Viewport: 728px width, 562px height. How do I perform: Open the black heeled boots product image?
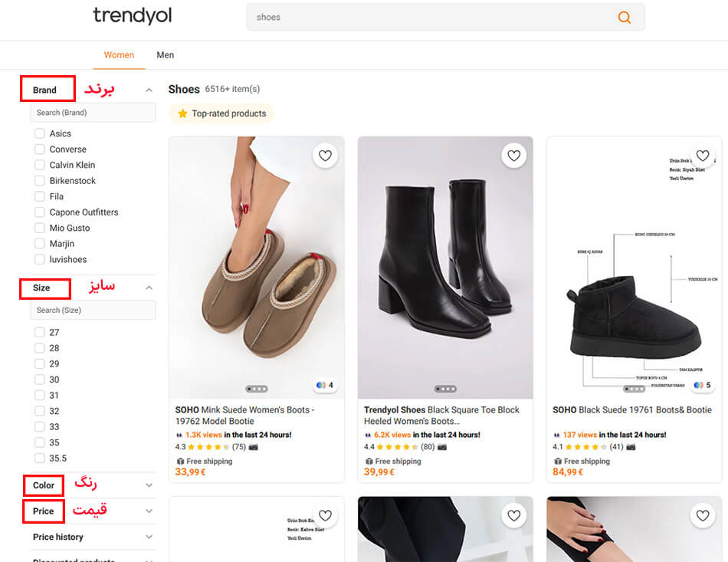coord(445,261)
